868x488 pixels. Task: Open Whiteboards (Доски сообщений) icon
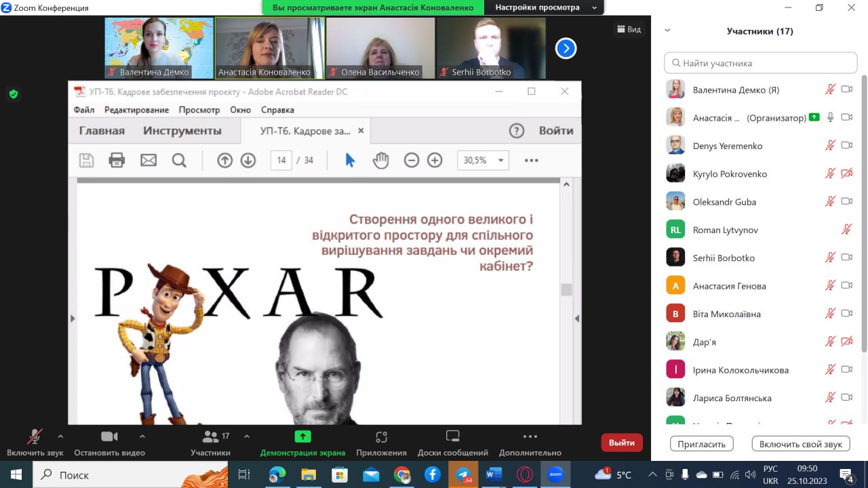point(453,436)
